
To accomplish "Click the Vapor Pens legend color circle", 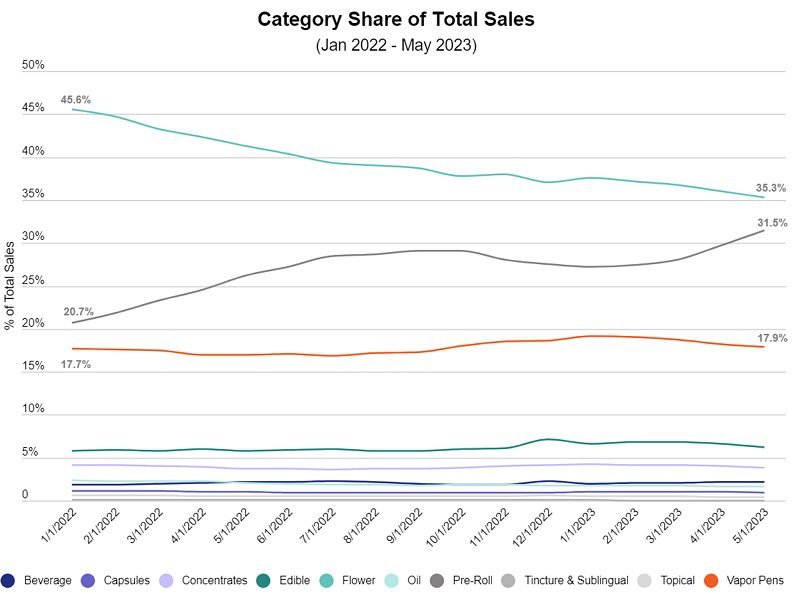I will 711,580.
